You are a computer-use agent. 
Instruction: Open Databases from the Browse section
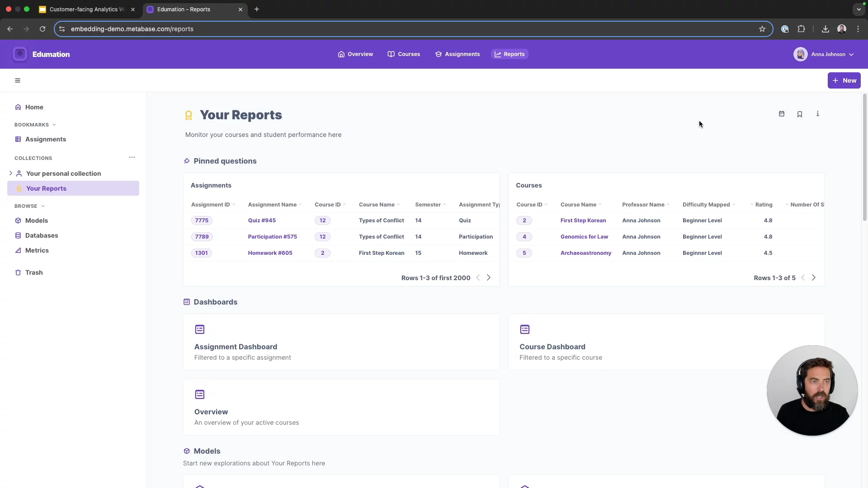[x=41, y=235]
